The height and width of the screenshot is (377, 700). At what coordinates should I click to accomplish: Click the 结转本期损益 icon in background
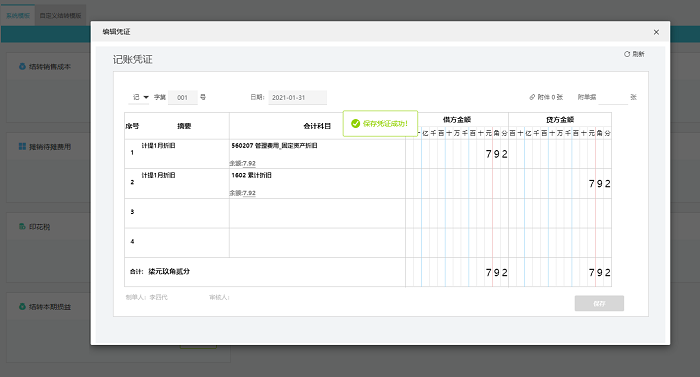(x=22, y=306)
